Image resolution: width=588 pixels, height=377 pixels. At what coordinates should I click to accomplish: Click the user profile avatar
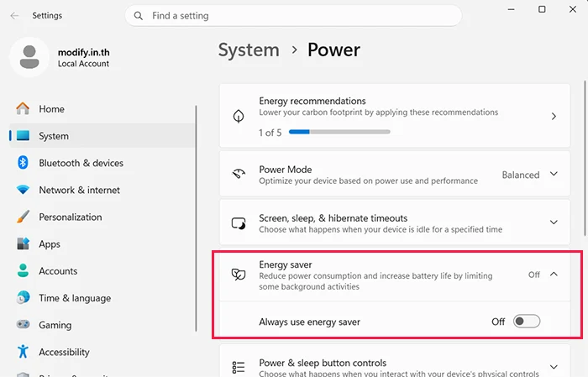click(29, 57)
